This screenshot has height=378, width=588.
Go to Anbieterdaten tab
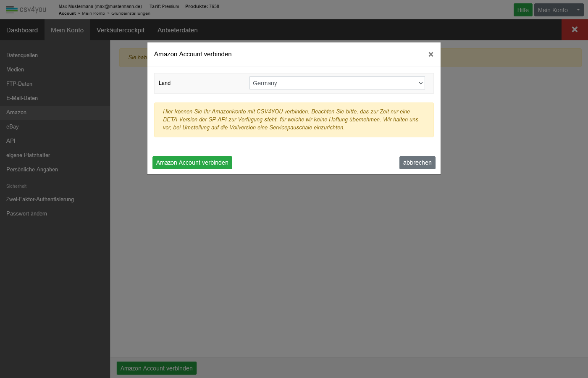point(177,30)
